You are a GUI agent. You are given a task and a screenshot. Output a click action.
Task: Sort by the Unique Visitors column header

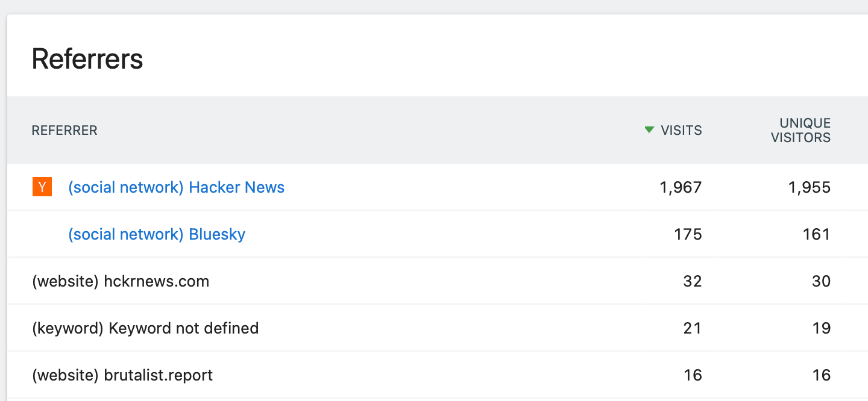(x=800, y=130)
